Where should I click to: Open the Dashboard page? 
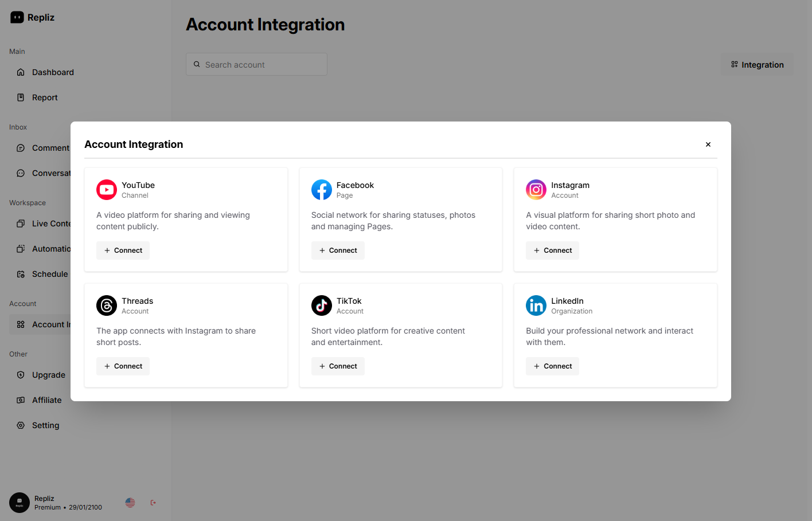tap(53, 72)
